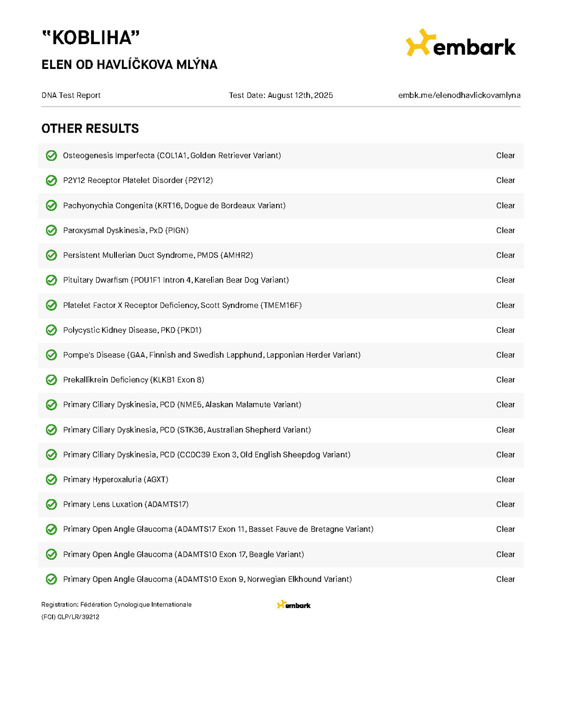
Task: Click the KOBLIHA dog name title
Action: point(91,38)
